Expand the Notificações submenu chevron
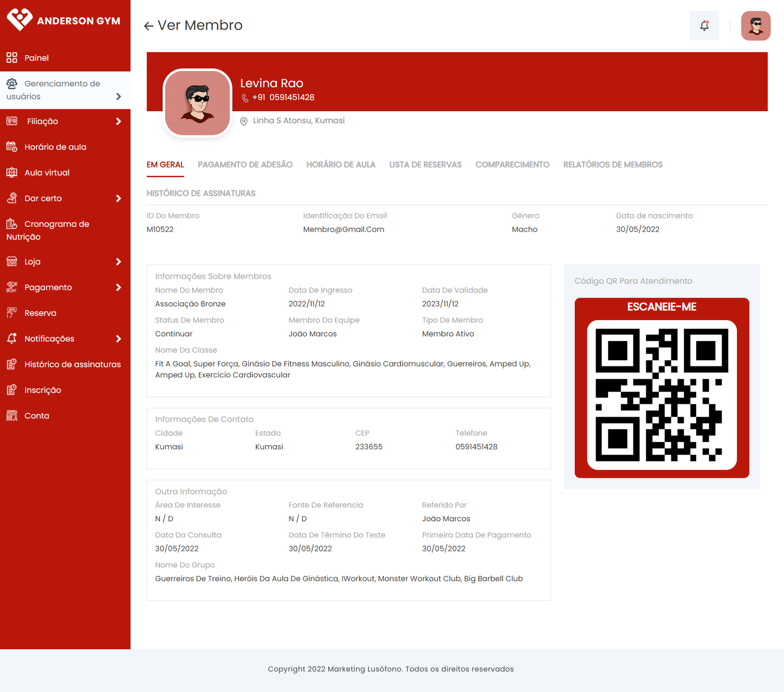 pyautogui.click(x=118, y=339)
